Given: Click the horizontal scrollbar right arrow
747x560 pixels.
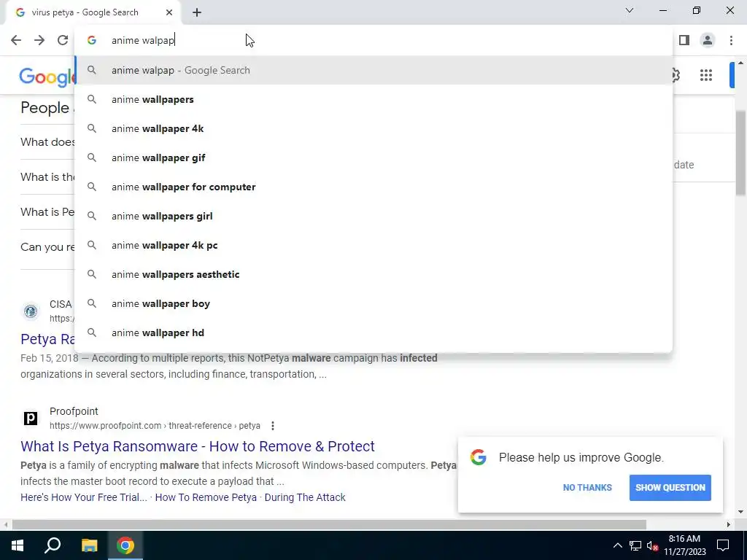Looking at the screenshot, I should point(729,525).
